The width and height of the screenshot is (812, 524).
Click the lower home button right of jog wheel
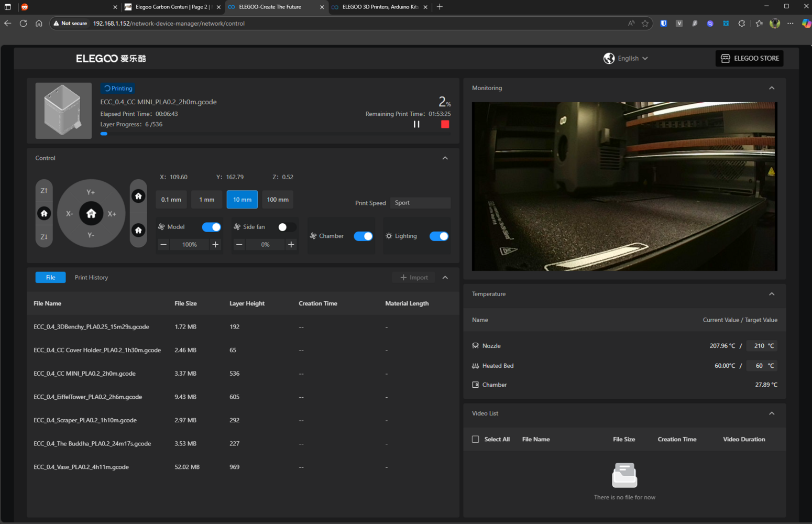[138, 230]
